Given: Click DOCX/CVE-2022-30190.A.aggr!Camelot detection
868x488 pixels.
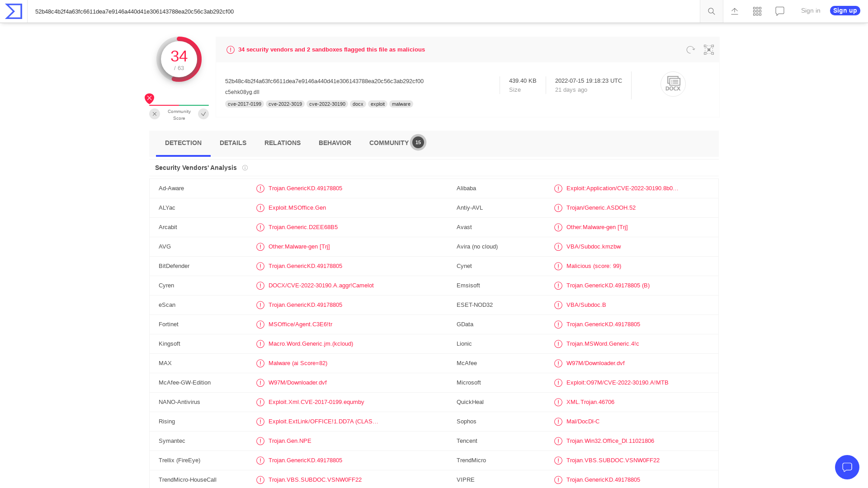Looking at the screenshot, I should pos(321,286).
